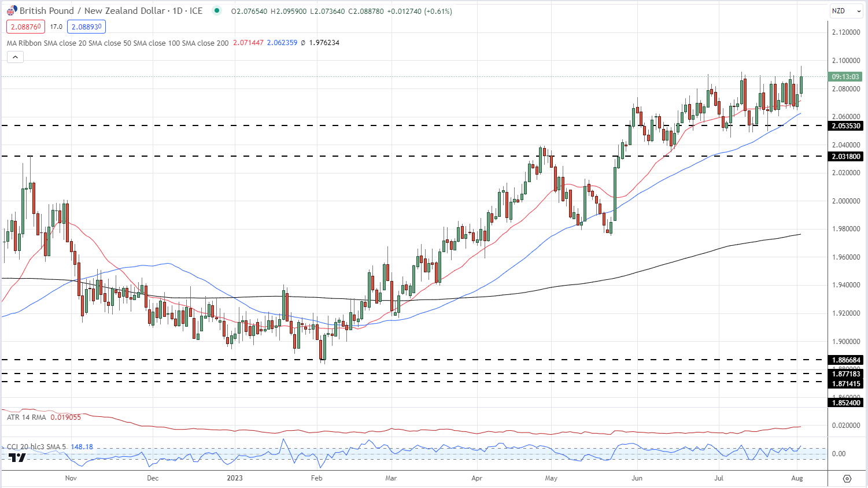The width and height of the screenshot is (868, 488).
Task: Click the ATR scale label 0.020000
Action: [x=845, y=425]
